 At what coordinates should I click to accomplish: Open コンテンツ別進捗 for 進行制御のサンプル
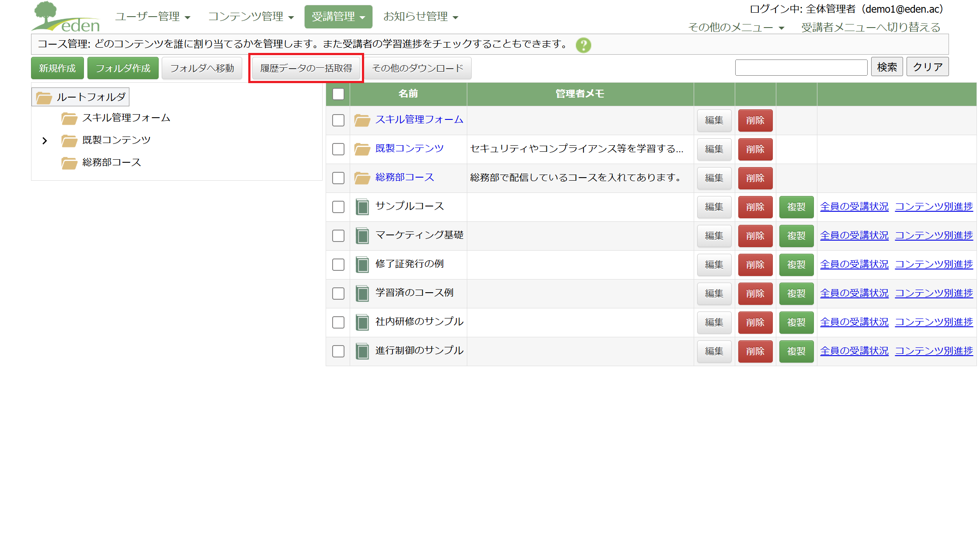934,351
